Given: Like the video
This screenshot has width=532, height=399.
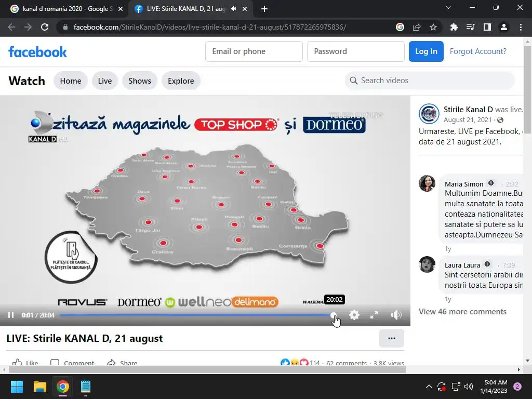Looking at the screenshot, I should 25,362.
